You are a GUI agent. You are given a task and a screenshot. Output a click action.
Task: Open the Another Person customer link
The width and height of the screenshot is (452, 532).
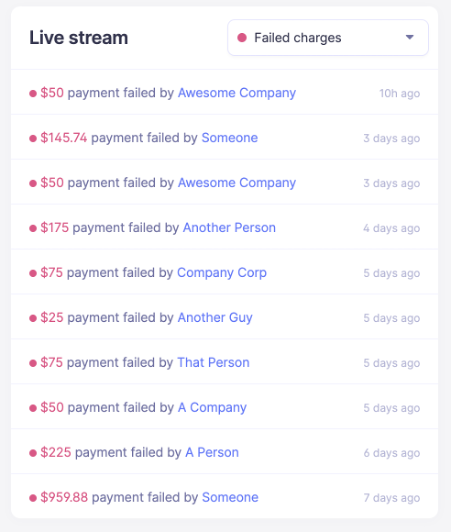tap(229, 228)
